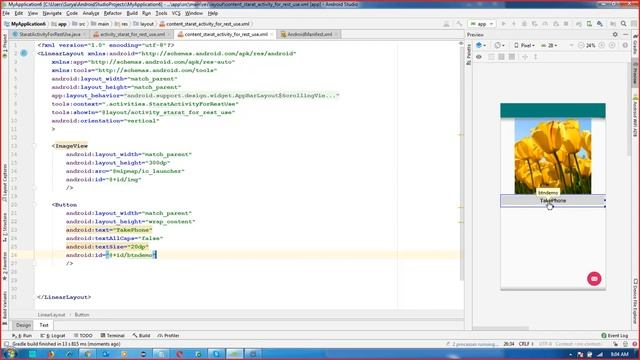Click the layout breadcrumb in navigation bar
640x360 pixels.
(x=144, y=24)
